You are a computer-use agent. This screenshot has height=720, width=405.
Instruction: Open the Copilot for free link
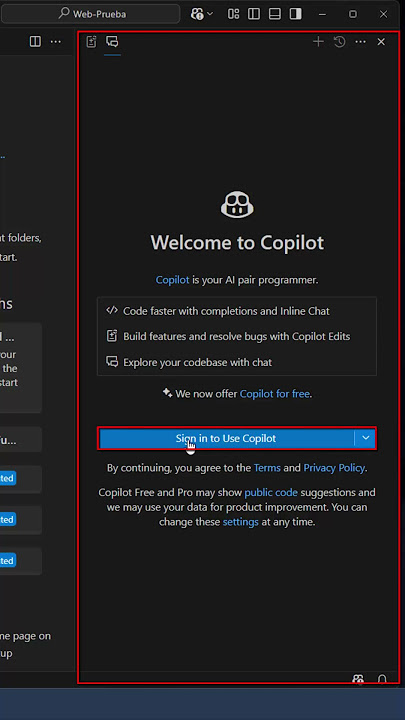pos(275,394)
